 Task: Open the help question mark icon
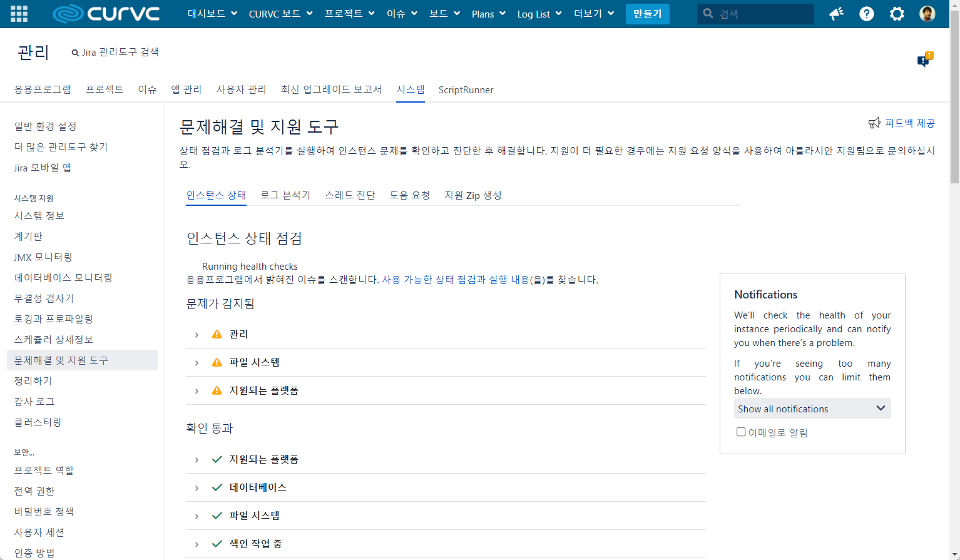click(x=866, y=13)
